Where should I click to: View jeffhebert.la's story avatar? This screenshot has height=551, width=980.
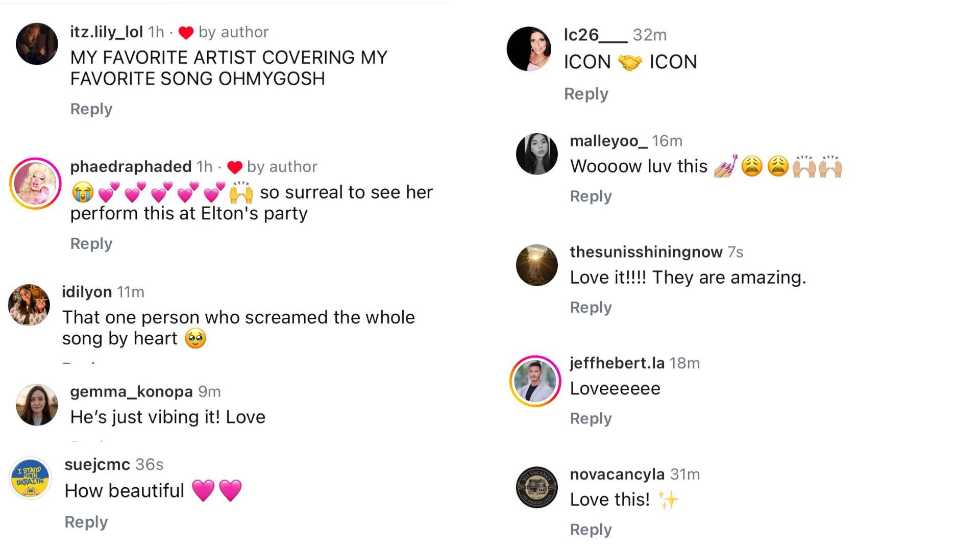[535, 381]
